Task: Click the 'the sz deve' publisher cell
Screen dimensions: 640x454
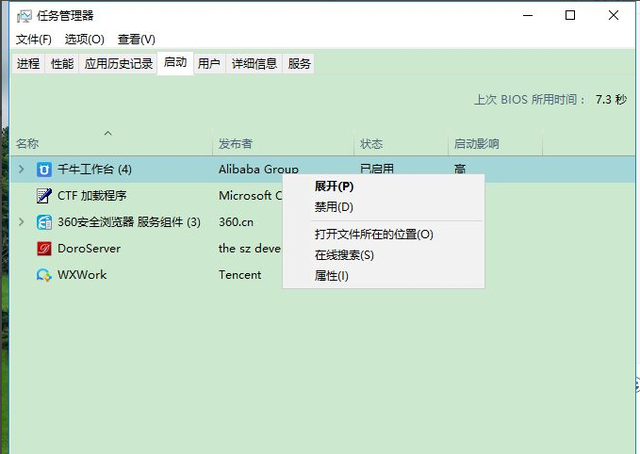Action: pyautogui.click(x=249, y=248)
